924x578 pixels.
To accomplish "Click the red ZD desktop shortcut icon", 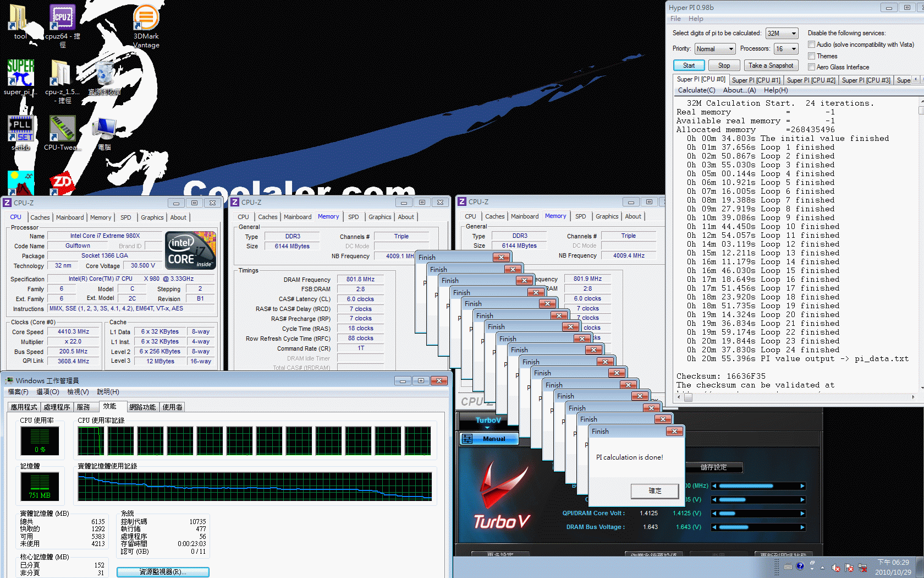I will pyautogui.click(x=62, y=183).
